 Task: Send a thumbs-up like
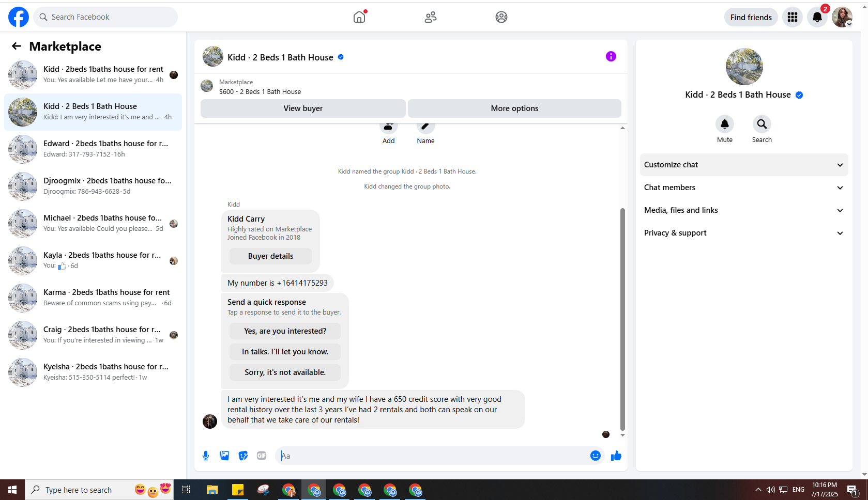[616, 456]
